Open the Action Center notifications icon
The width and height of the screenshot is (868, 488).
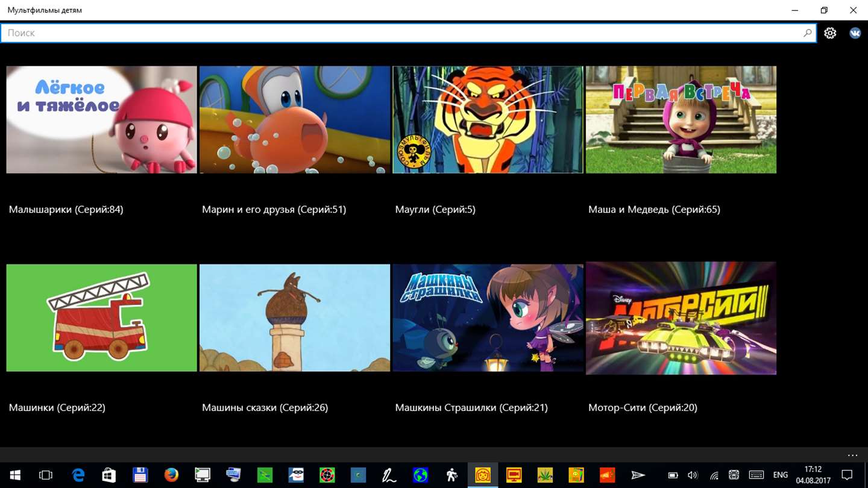tap(846, 475)
